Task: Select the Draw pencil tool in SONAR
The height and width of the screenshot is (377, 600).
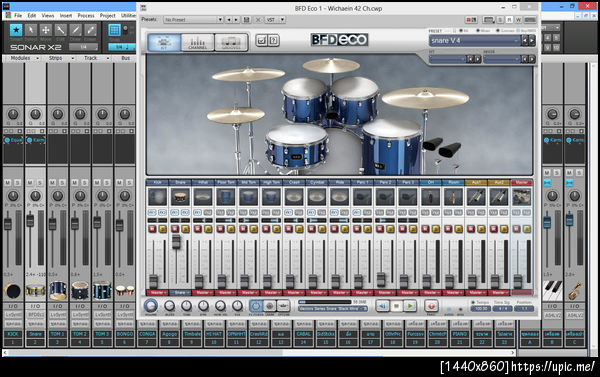Action: tap(76, 30)
